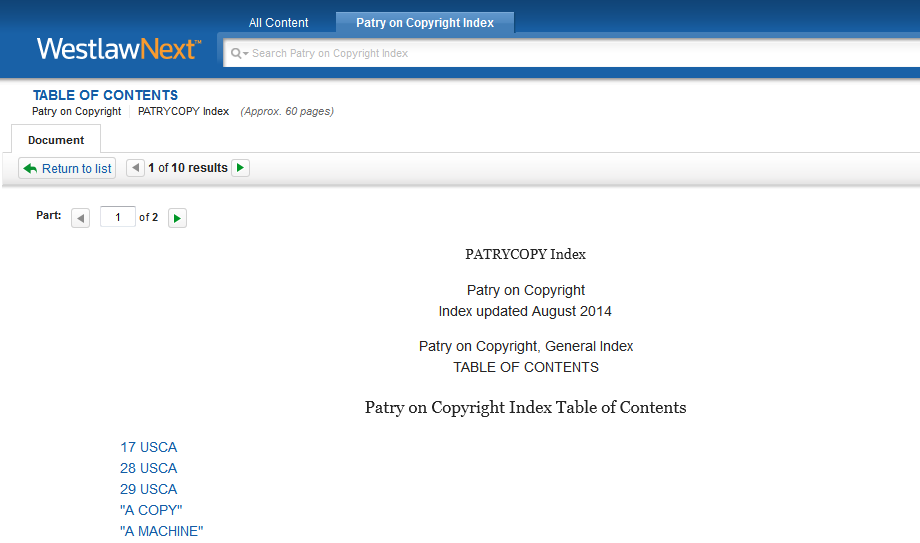Click the Patry on Copyright breadcrumb text
The image size is (920, 543).
coord(76,112)
